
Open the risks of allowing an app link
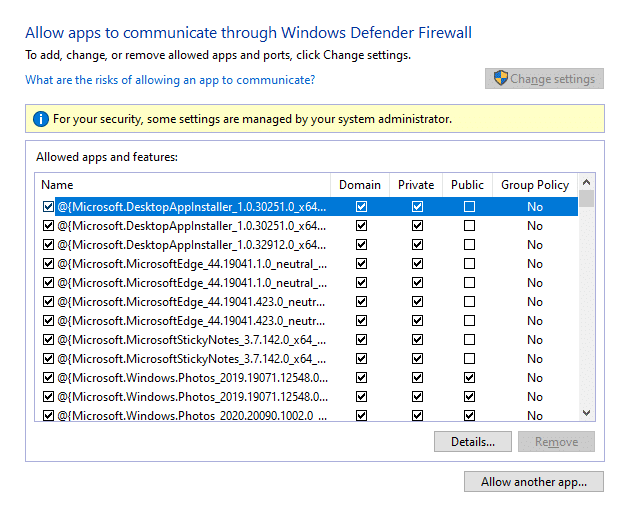[170, 80]
